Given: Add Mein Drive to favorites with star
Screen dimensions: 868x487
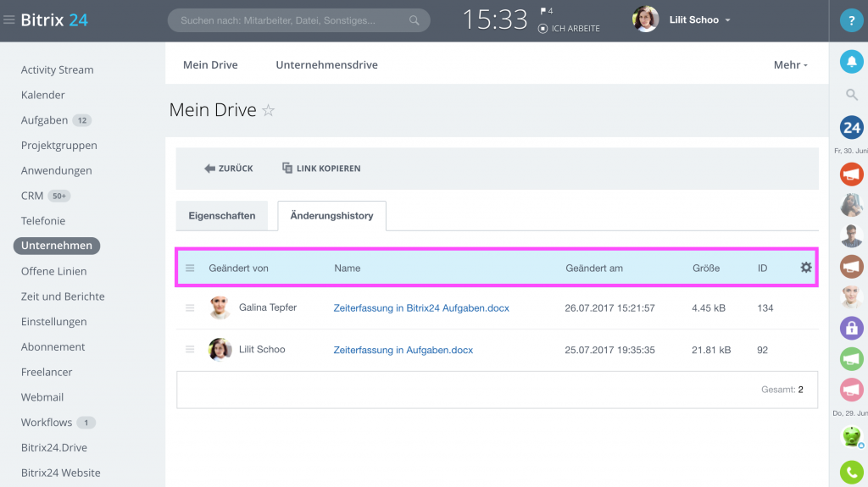Looking at the screenshot, I should click(269, 110).
